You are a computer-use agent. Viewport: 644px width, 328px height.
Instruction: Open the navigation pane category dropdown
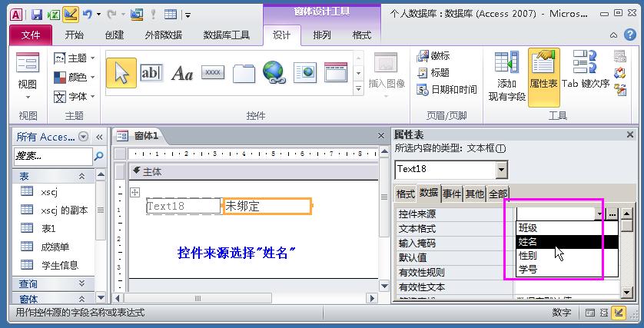(x=83, y=137)
